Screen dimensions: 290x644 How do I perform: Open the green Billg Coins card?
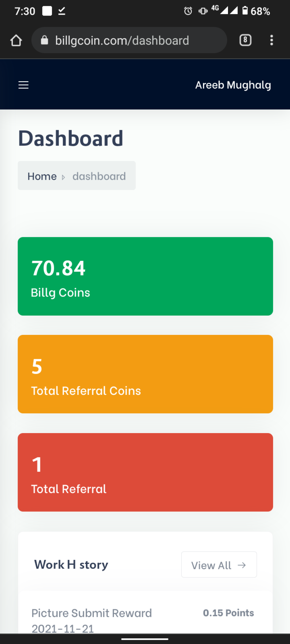pos(145,276)
